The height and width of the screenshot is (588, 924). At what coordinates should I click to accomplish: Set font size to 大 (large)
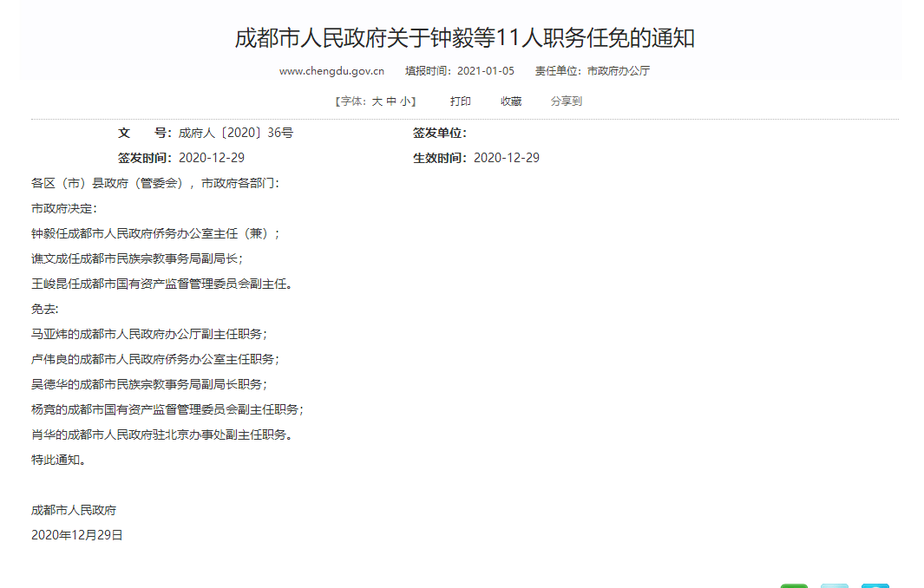(x=377, y=101)
